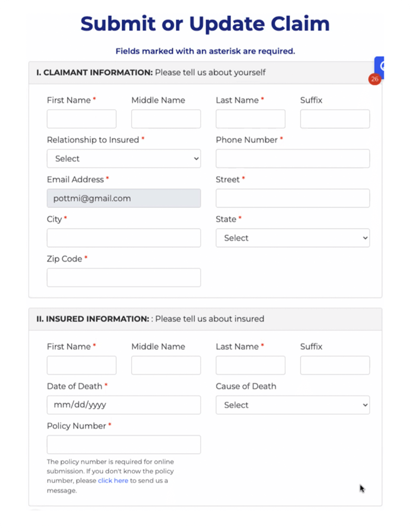
Task: Open the Relationship to Insured dropdown
Action: click(124, 159)
